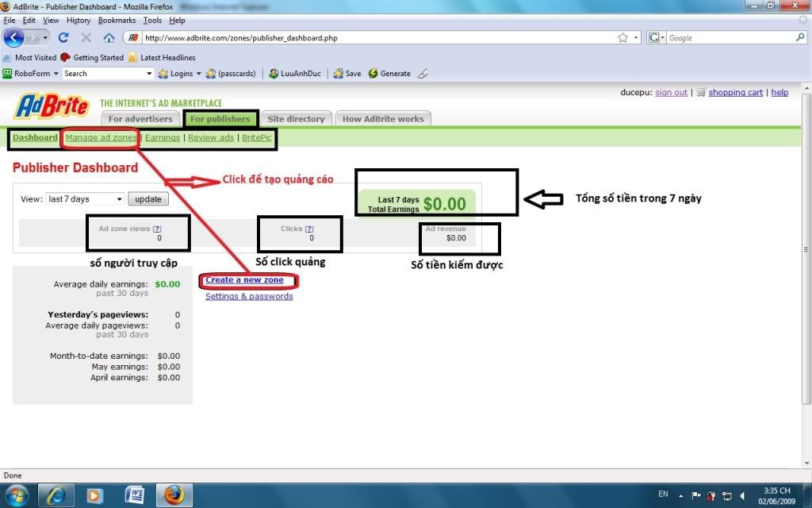Click the Clicks help [?] link

(309, 229)
